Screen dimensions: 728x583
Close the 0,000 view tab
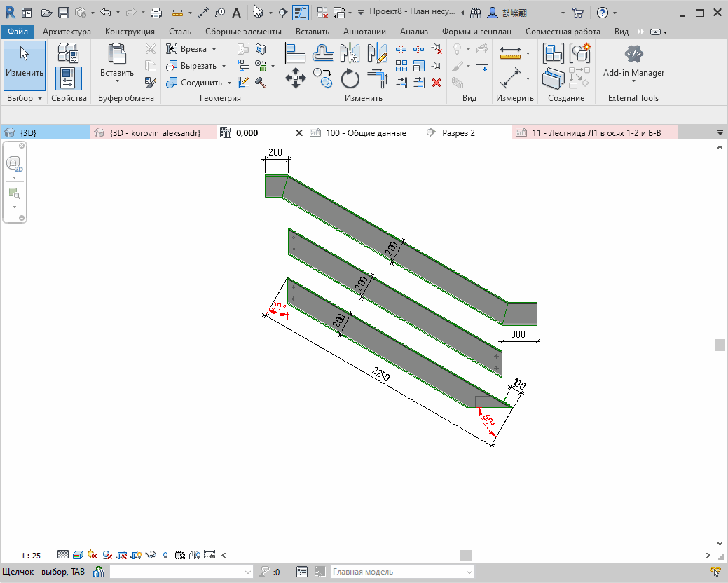pos(299,132)
